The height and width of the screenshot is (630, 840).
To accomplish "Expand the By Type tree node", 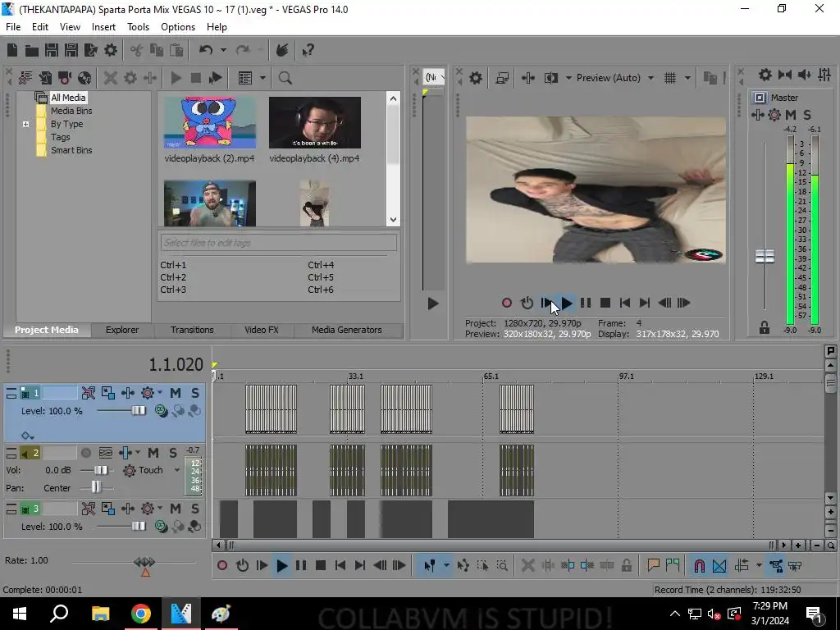I will point(25,125).
